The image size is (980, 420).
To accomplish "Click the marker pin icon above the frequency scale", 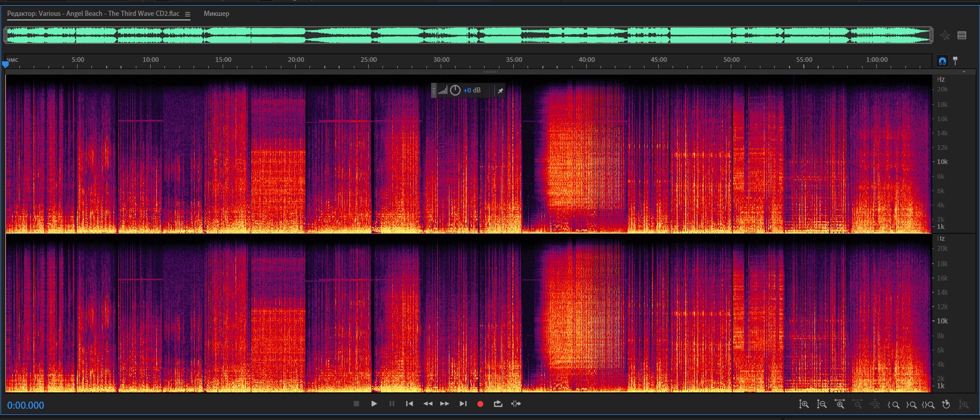I will [x=955, y=60].
